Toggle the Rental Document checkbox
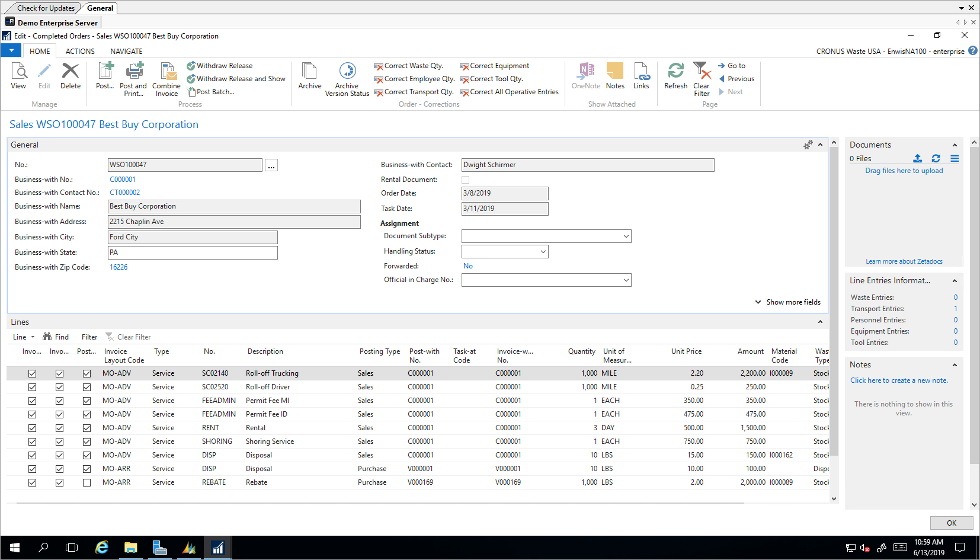This screenshot has height=560, width=980. point(465,180)
